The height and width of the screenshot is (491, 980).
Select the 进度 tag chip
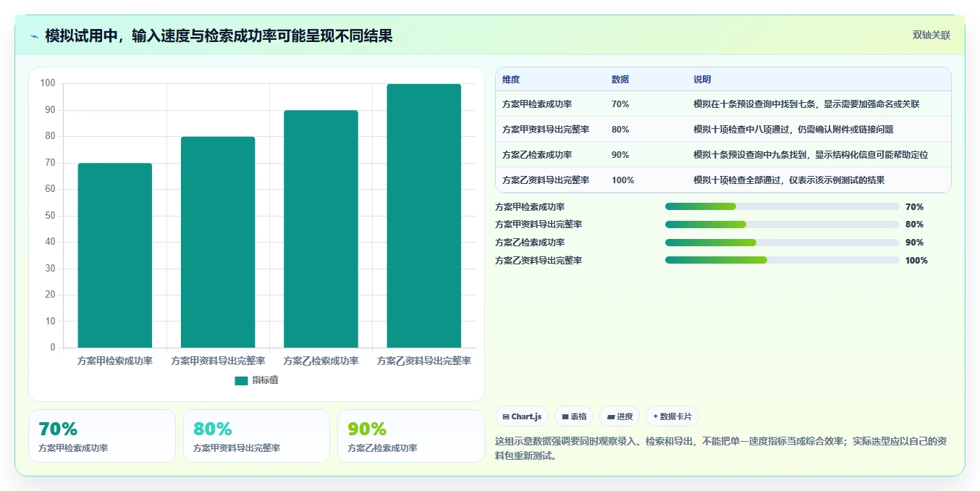click(x=620, y=416)
